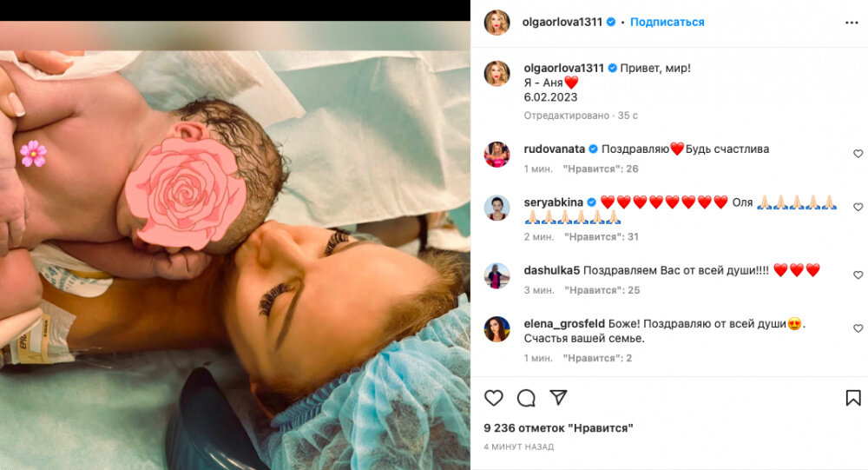View likes on rudovanata's comment «Нравится»: 26
Image resolution: width=868 pixels, height=470 pixels.
tap(601, 169)
